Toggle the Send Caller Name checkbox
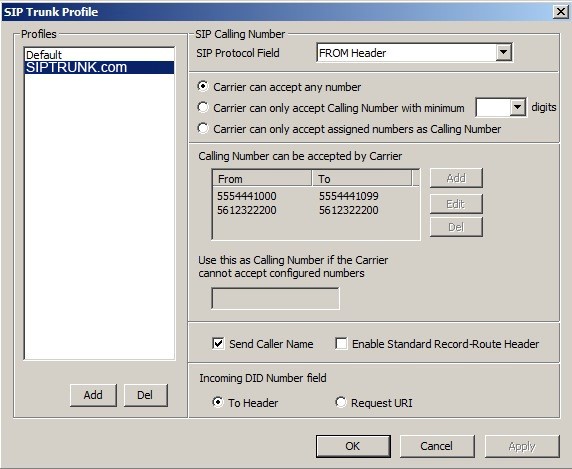The height and width of the screenshot is (469, 572). point(218,344)
